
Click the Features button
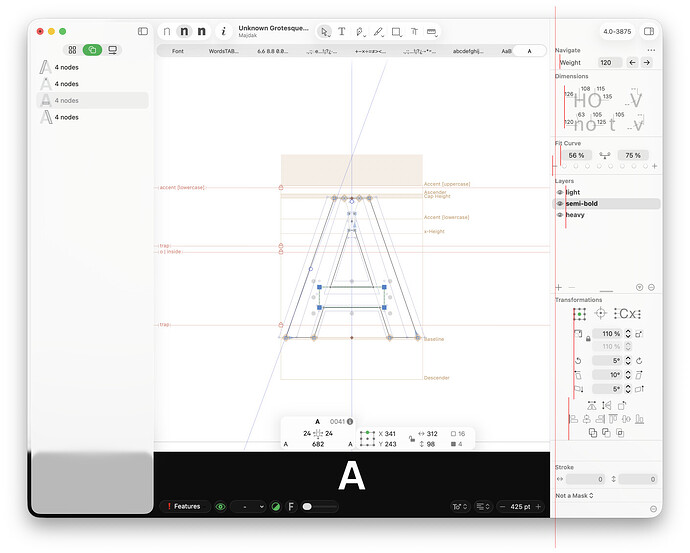[184, 506]
